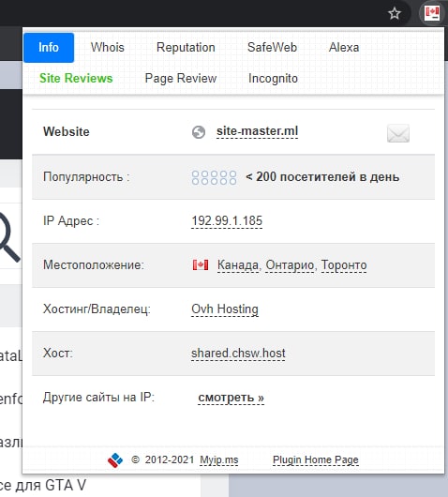Click the Canada flag next to location

[201, 265]
